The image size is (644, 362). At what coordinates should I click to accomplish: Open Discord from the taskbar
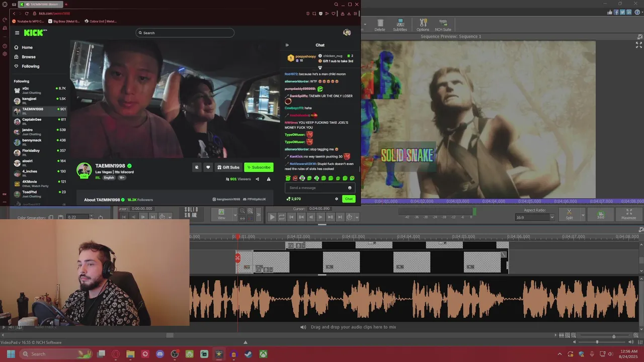(160, 354)
